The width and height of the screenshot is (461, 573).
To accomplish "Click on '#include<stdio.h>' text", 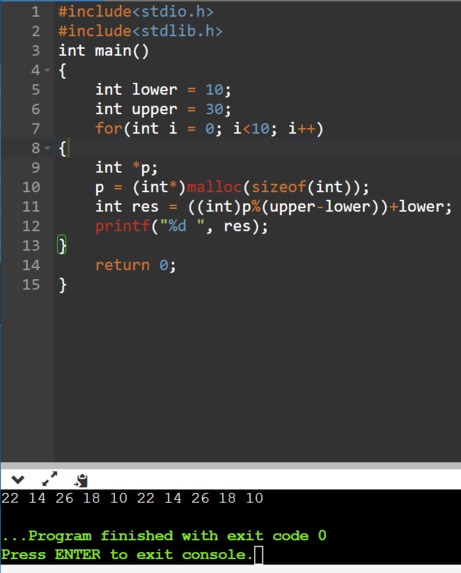I will pyautogui.click(x=136, y=12).
